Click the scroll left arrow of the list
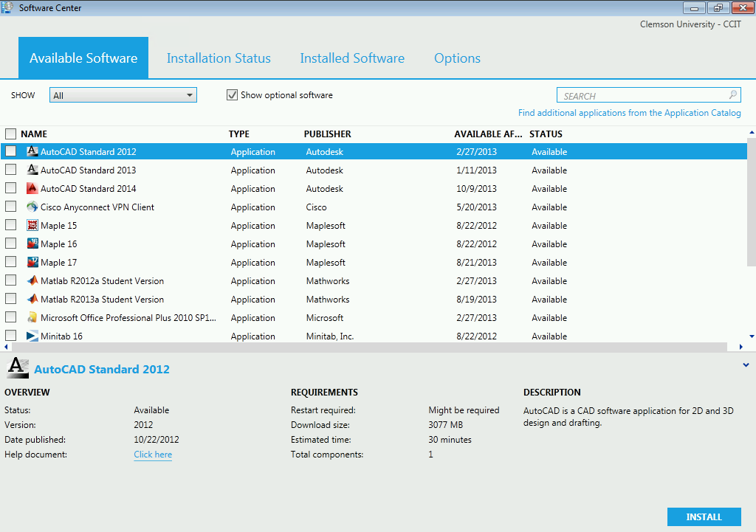756x532 pixels. click(x=6, y=347)
